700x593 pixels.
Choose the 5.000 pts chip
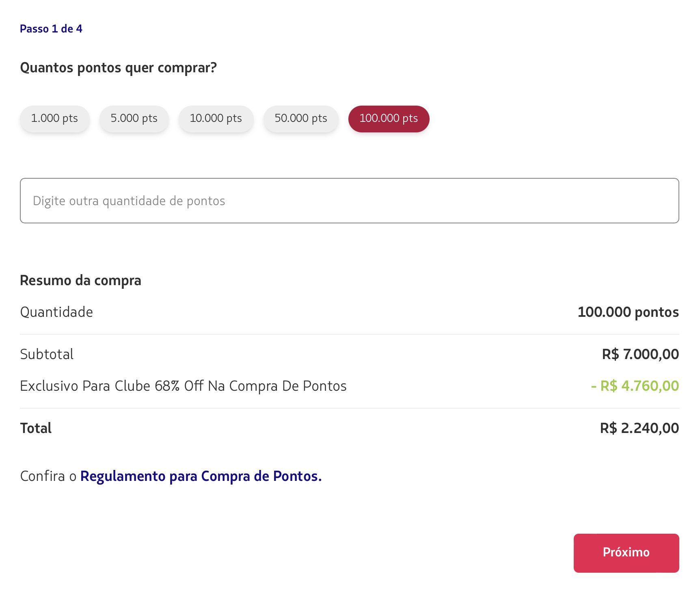(x=134, y=119)
